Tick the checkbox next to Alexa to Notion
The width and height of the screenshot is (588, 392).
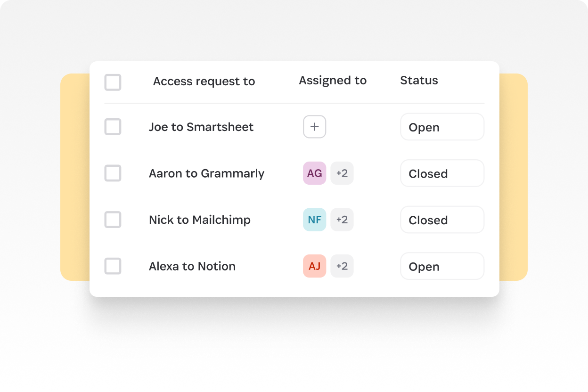[x=113, y=266]
